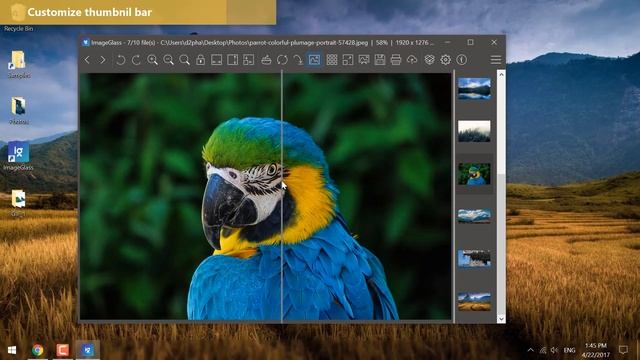Open the hamburger main menu
The height and width of the screenshot is (360, 640).
[x=496, y=60]
